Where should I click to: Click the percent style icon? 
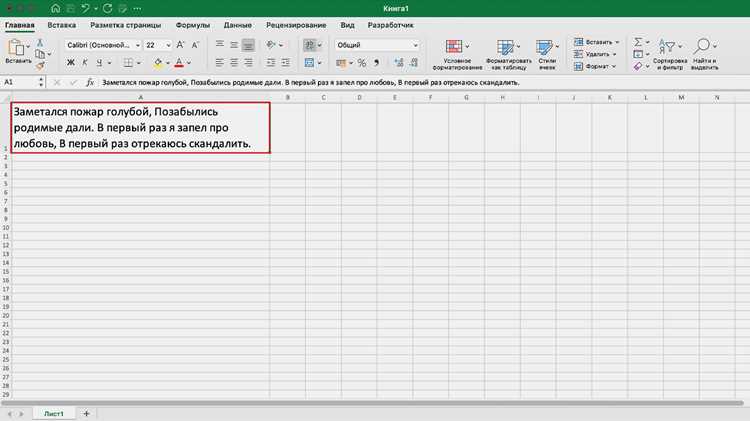362,63
